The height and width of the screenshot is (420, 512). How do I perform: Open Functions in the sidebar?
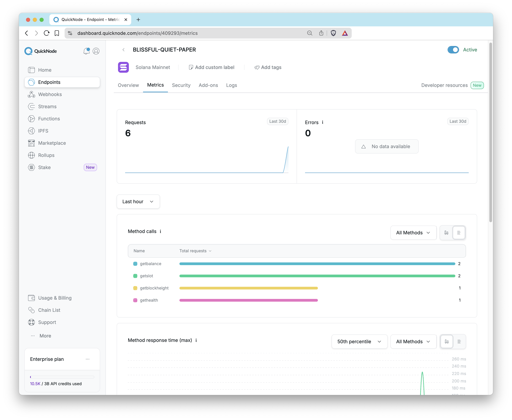62,119
